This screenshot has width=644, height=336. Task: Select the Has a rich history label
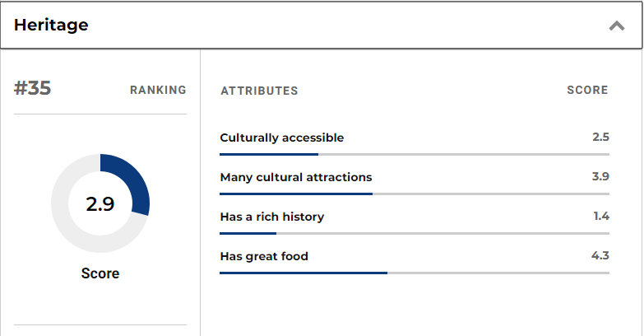click(272, 217)
